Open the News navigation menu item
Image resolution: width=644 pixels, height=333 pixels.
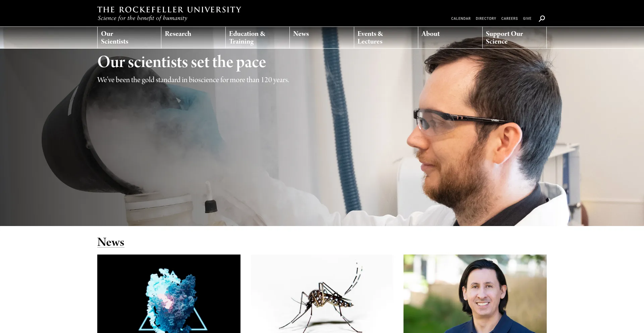click(322, 38)
